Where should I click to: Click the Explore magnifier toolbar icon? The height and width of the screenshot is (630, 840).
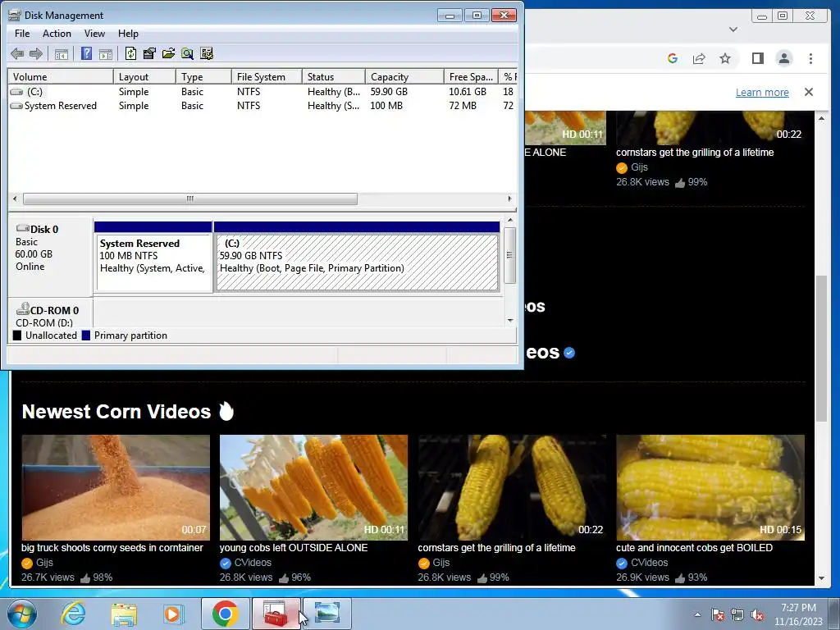pos(187,53)
